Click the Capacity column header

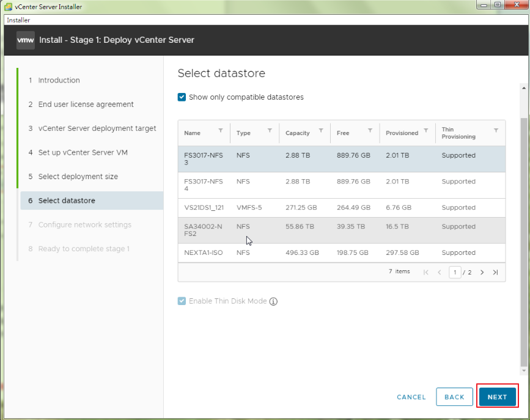[298, 133]
